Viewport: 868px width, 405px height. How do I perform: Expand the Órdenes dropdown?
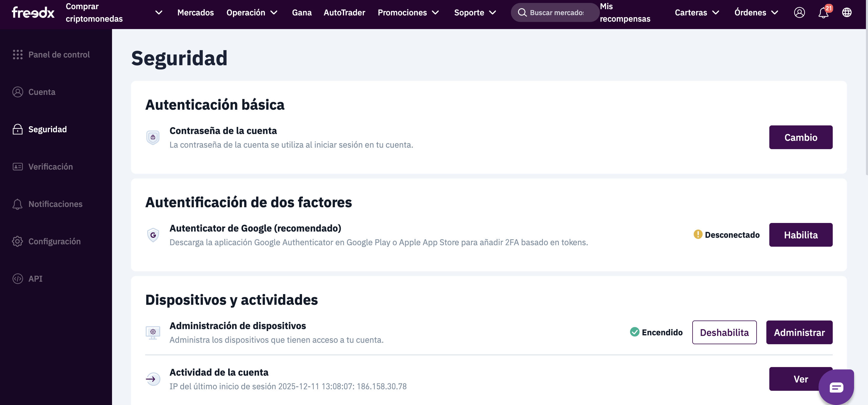click(756, 12)
